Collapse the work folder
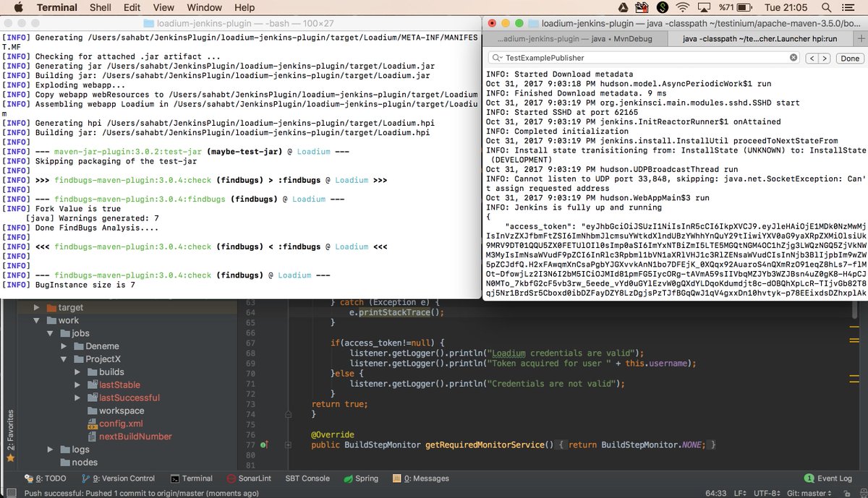This screenshot has width=868, height=498. [37, 320]
